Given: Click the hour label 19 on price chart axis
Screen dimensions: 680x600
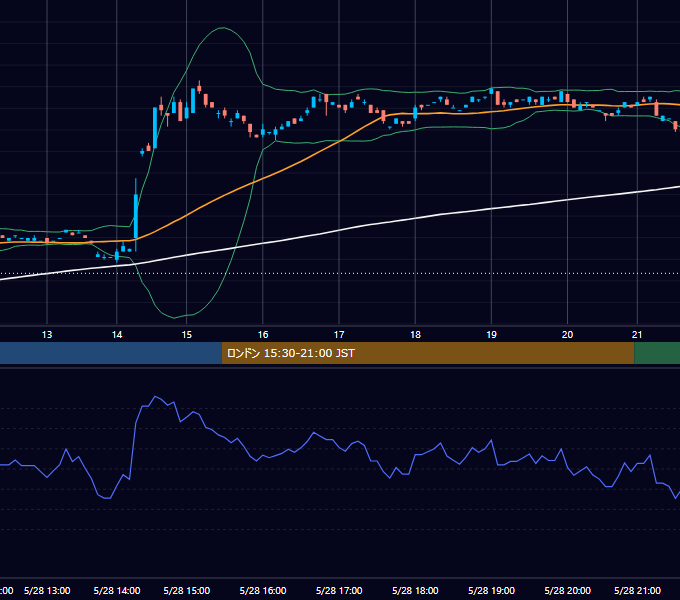Looking at the screenshot, I should (491, 335).
